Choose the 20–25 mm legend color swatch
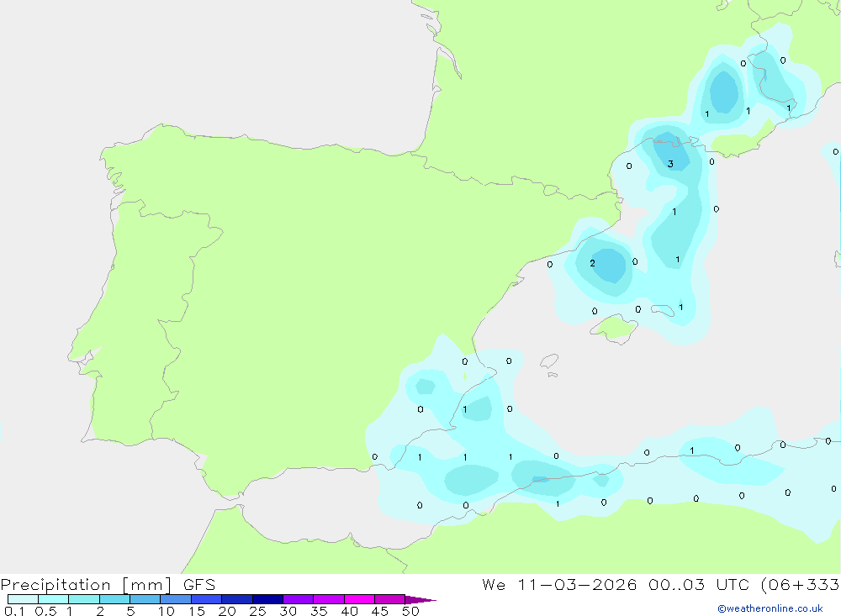Image resolution: width=841 pixels, height=616 pixels. [x=236, y=599]
